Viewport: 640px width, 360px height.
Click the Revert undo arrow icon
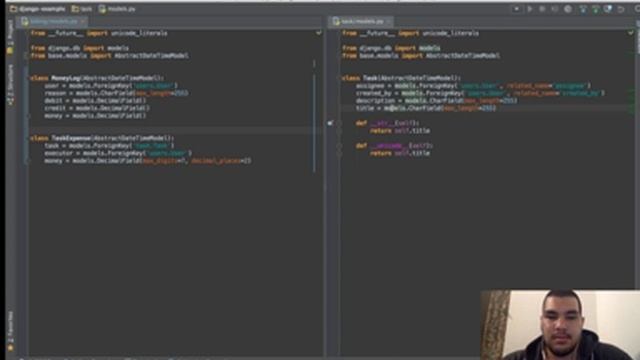click(x=621, y=9)
